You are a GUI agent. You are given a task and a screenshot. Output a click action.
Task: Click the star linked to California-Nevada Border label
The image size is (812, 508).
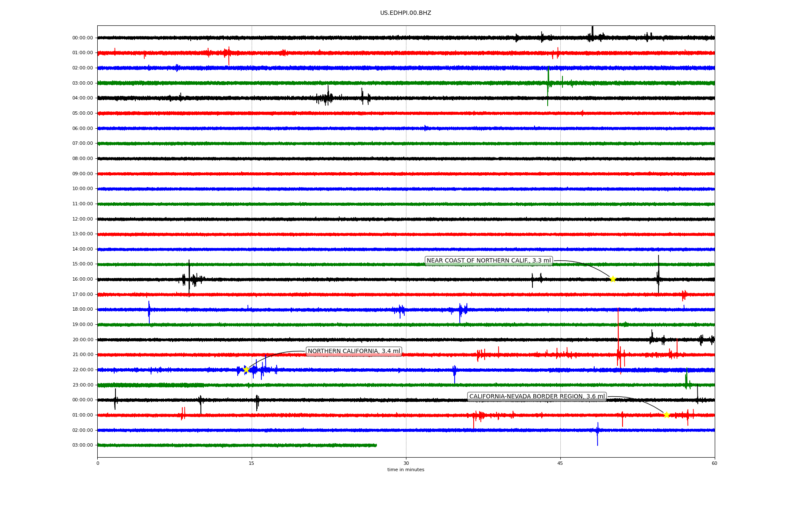(667, 415)
